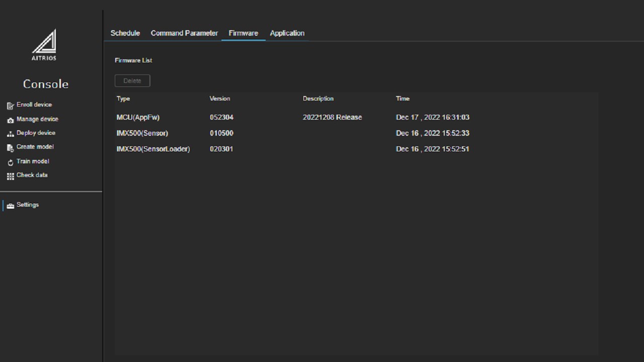Viewport: 644px width, 362px height.
Task: Select the Firmware tab
Action: point(244,33)
